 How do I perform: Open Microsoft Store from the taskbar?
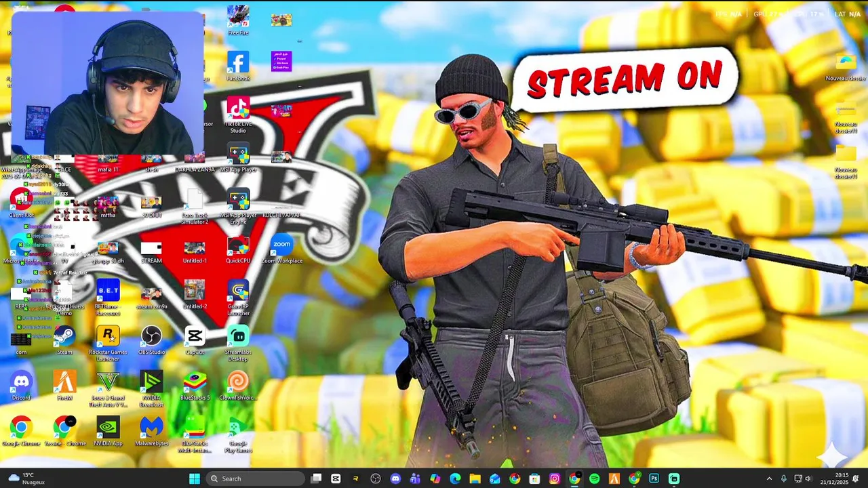click(534, 479)
